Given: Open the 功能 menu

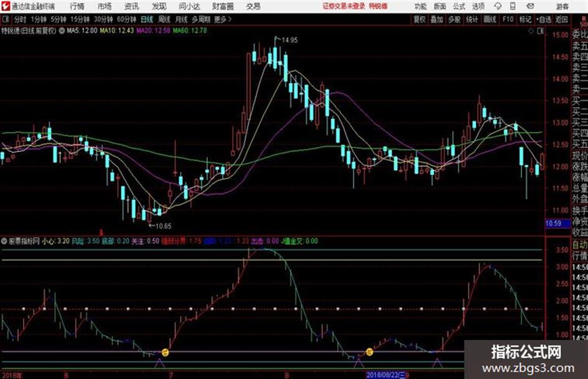Looking at the screenshot, I should click(x=420, y=6).
